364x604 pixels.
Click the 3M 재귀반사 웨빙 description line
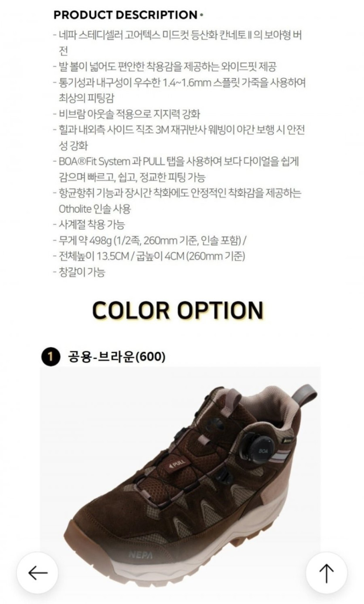pyautogui.click(x=180, y=137)
